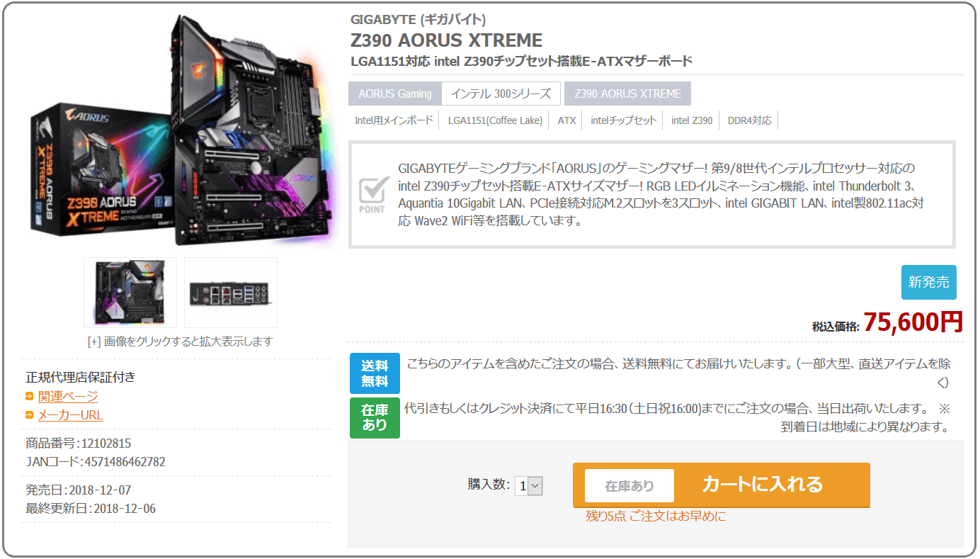This screenshot has width=980, height=559.
Task: Open the メーカーURL link
Action: click(x=71, y=415)
